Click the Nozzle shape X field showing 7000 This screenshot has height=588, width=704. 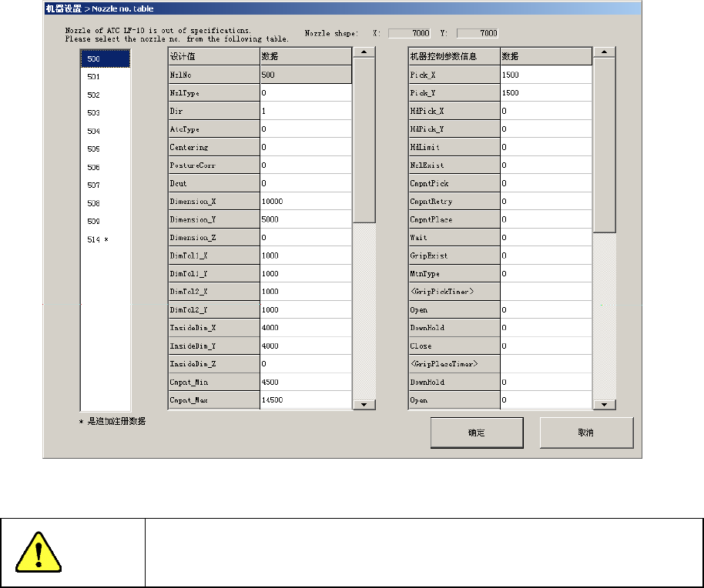click(x=410, y=33)
